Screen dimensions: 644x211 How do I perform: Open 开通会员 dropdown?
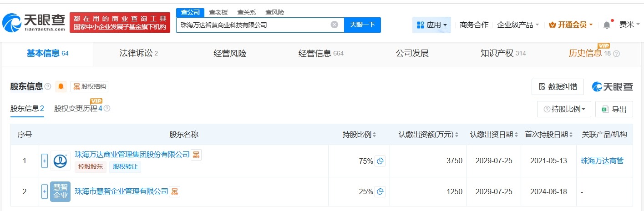click(x=571, y=25)
